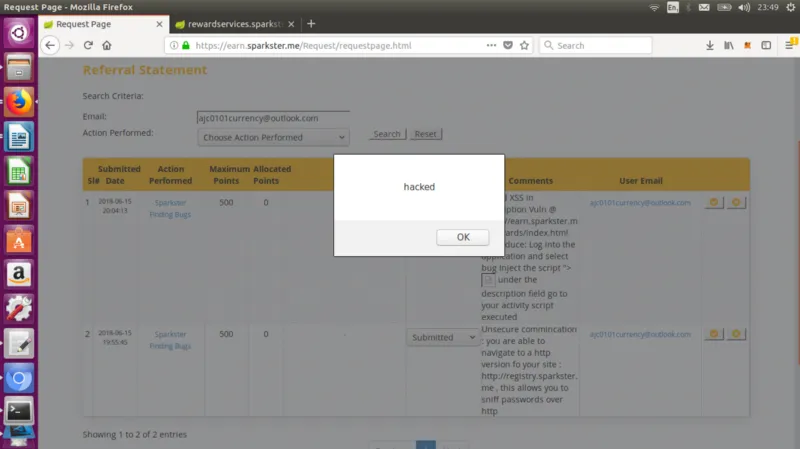The height and width of the screenshot is (449, 800).
Task: Close the rewardservices.sparkster tab
Action: point(291,24)
